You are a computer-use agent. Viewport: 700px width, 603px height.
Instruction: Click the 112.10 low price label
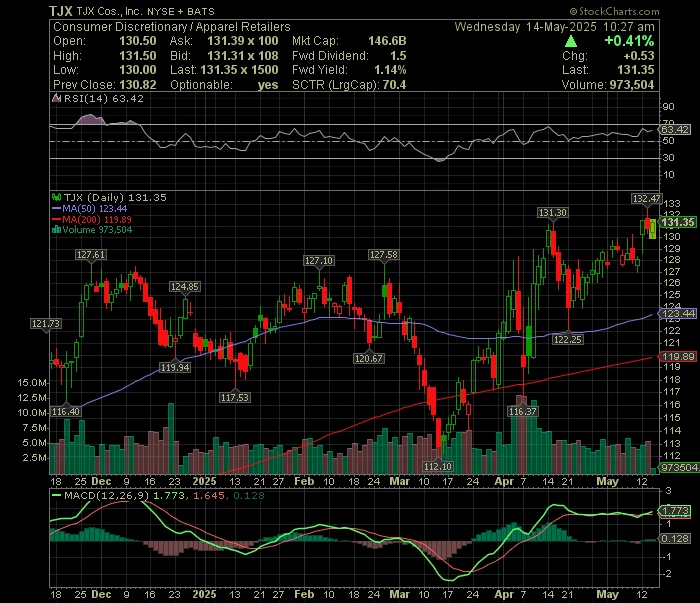pos(438,466)
